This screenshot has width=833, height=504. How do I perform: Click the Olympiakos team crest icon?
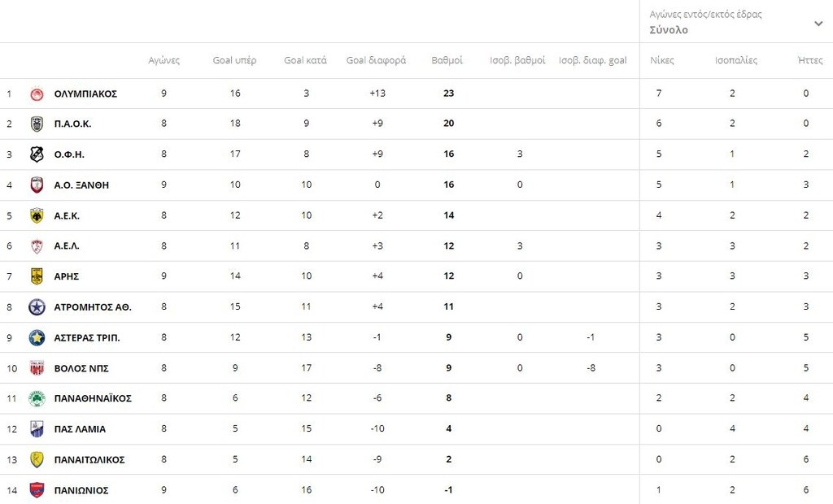click(37, 93)
